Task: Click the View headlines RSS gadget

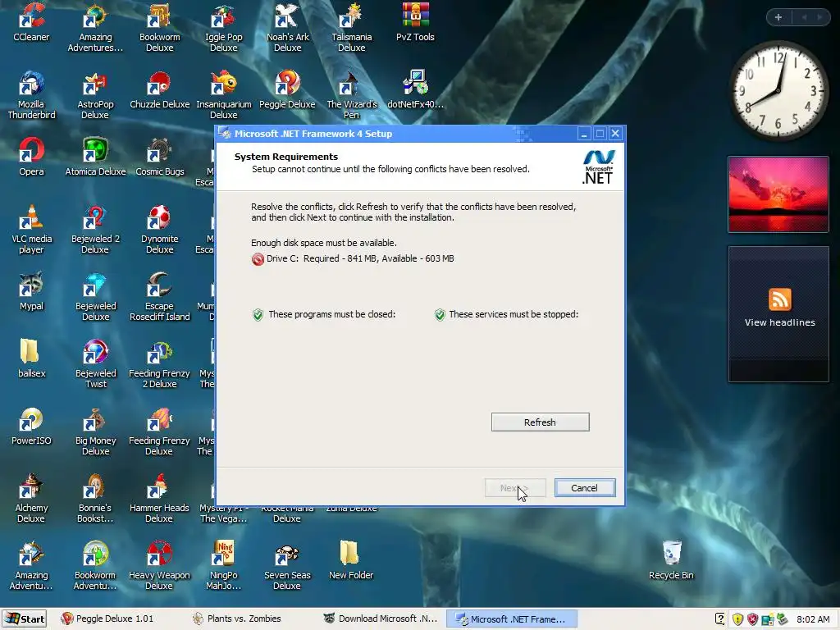Action: tap(779, 314)
